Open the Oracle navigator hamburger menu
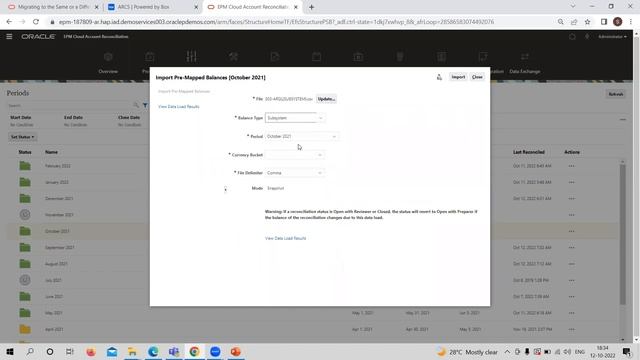Screen dimensions: 640x360 pyautogui.click(x=9, y=36)
